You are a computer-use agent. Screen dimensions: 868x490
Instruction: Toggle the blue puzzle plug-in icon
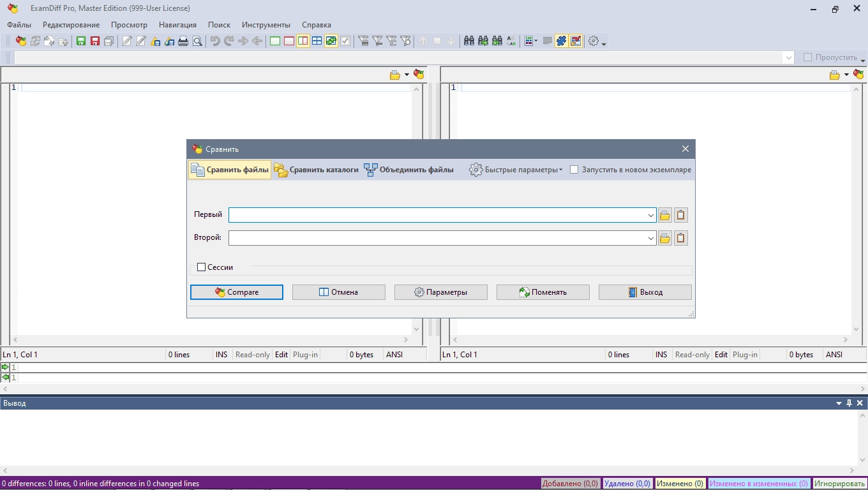pyautogui.click(x=562, y=41)
